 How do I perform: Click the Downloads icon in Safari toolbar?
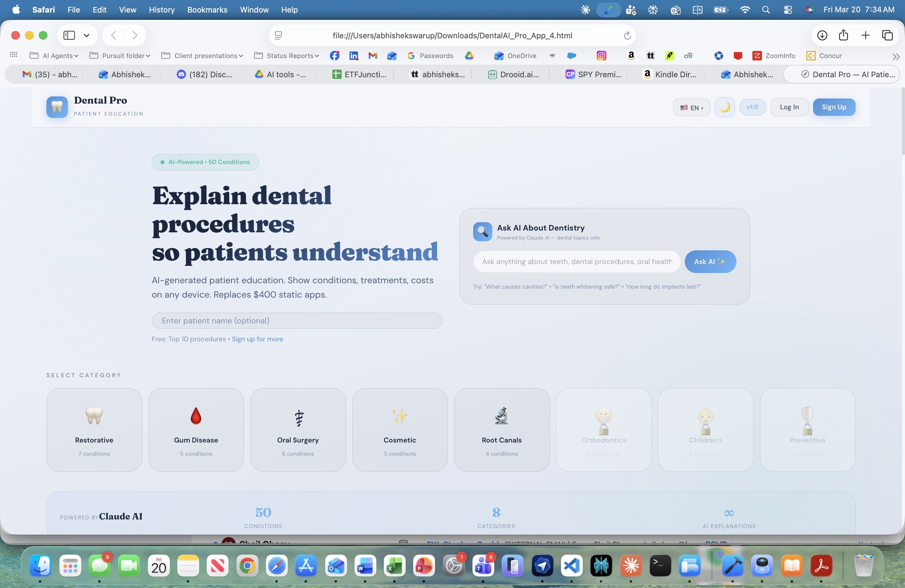coord(822,35)
